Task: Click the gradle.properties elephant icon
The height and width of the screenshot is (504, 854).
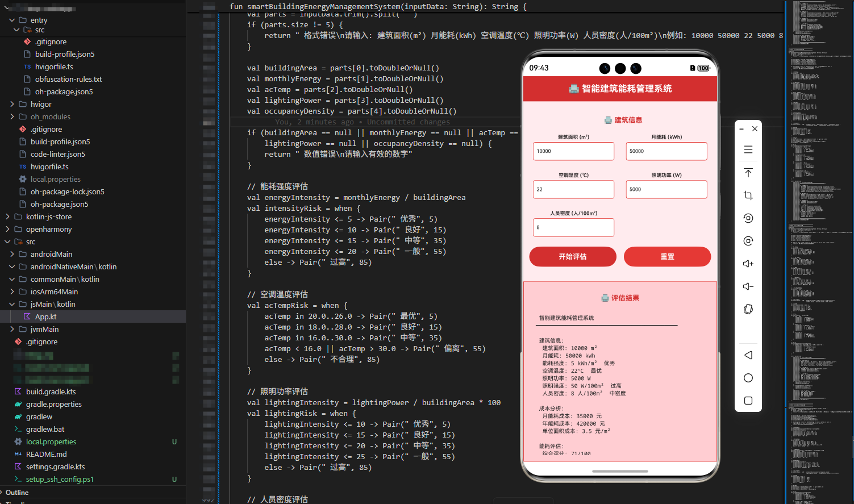Action: click(x=18, y=404)
